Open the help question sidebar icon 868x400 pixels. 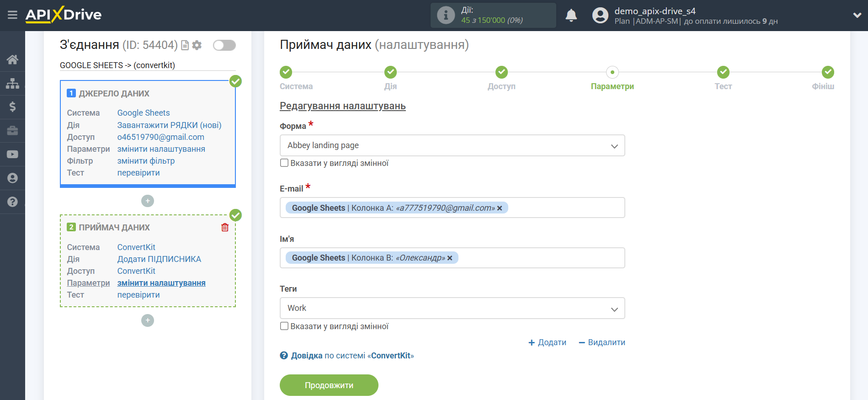pyautogui.click(x=12, y=202)
